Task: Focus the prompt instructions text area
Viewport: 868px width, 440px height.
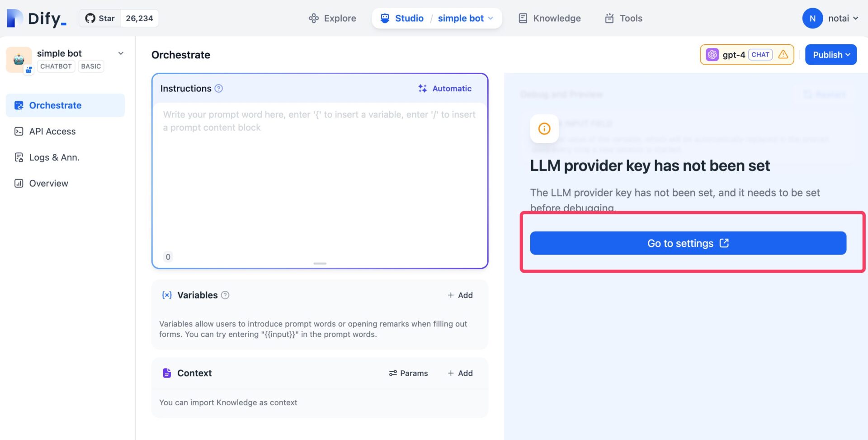Action: [x=319, y=181]
